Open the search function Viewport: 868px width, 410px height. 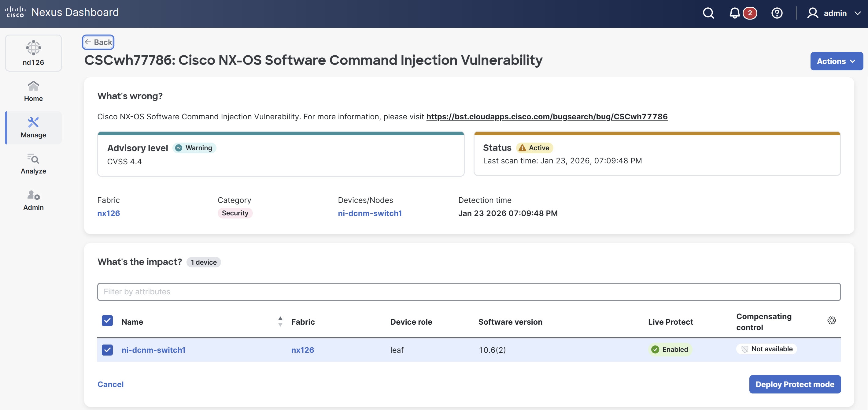coord(708,13)
